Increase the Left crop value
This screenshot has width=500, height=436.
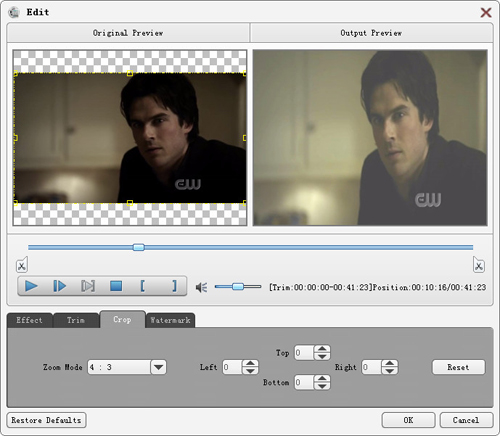(250, 363)
